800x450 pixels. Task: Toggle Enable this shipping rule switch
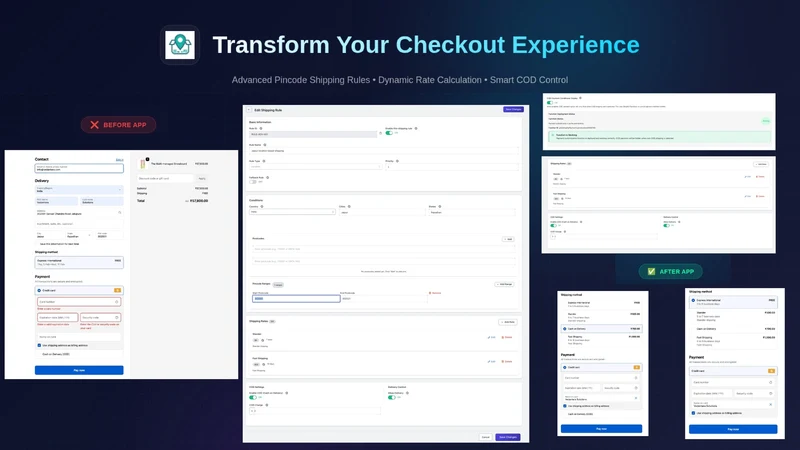[x=389, y=133]
